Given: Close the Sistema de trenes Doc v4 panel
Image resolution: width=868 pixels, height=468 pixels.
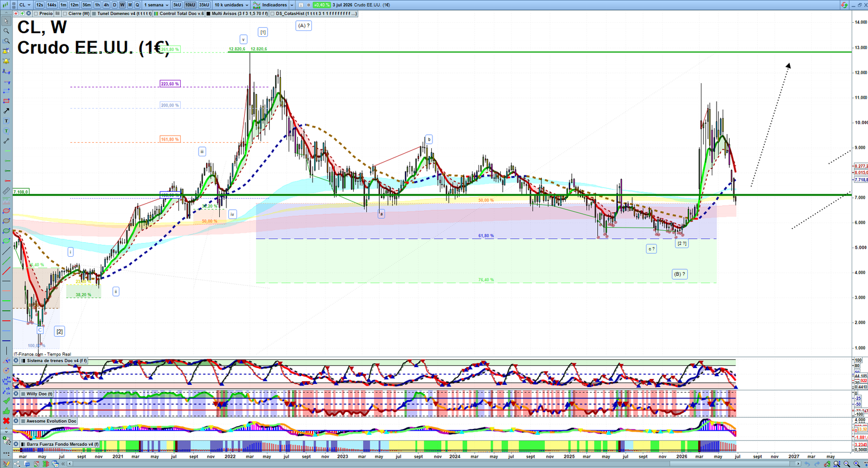Looking at the screenshot, I should [x=16, y=361].
